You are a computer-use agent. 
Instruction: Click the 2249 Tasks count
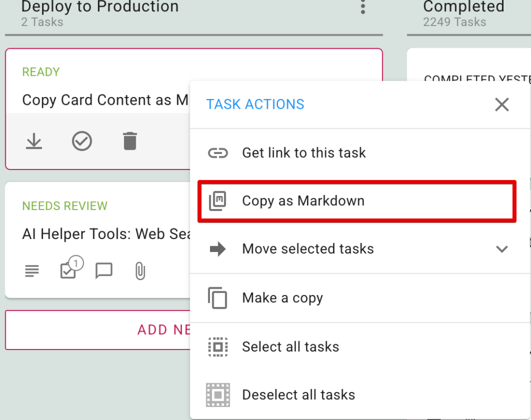(454, 22)
